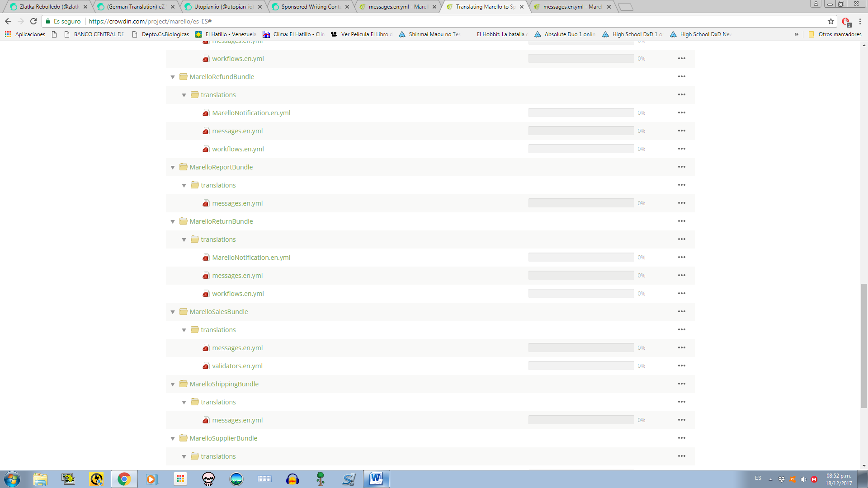Screen dimensions: 868x488
Task: Open MarelloNotification.en.yml in MarelloReturnBundle
Action: point(251,258)
